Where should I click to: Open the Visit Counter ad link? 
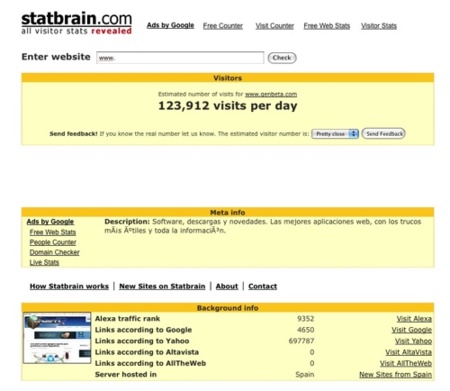click(x=275, y=26)
